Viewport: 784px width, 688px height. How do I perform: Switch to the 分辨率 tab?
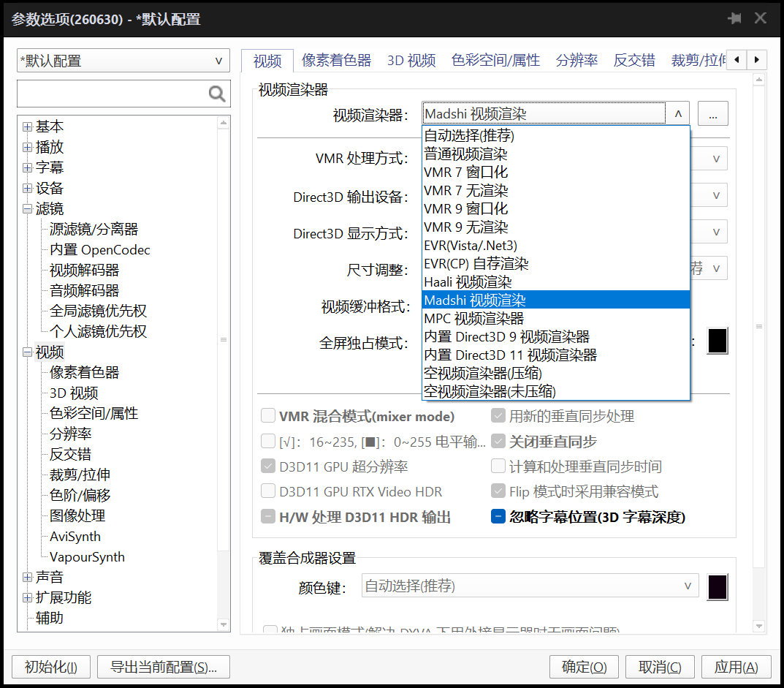click(x=576, y=61)
